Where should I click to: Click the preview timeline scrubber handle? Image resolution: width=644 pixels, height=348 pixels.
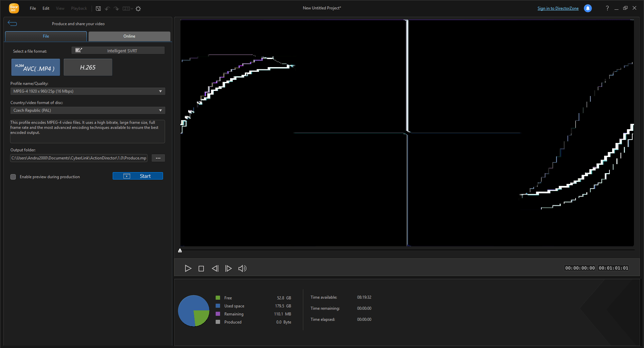click(x=180, y=250)
